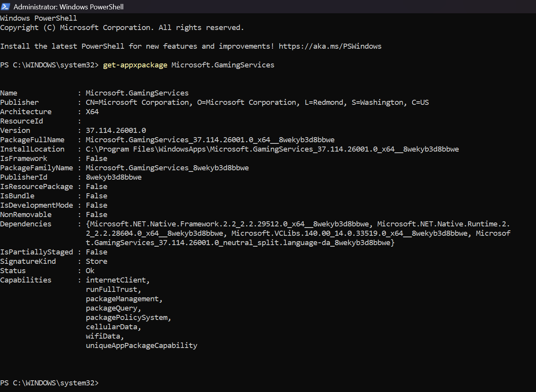Click the IsPartiallyStaged value 'False'
The image size is (536, 392).
click(x=97, y=252)
